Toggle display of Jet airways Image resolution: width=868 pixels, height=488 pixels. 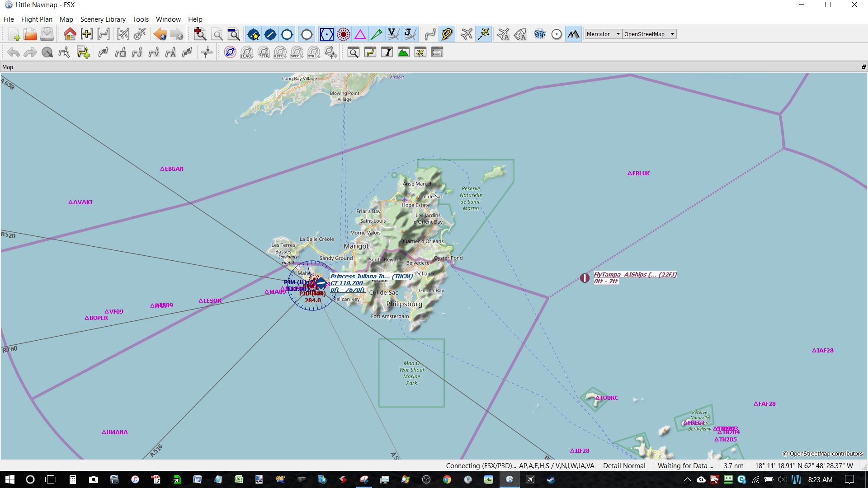click(x=409, y=34)
